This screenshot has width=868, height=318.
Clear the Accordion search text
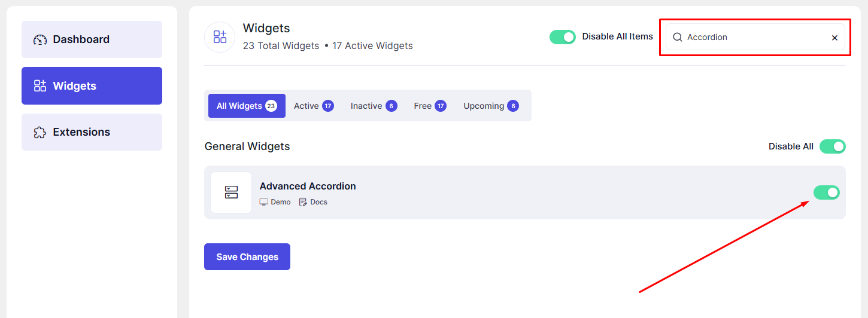point(834,38)
